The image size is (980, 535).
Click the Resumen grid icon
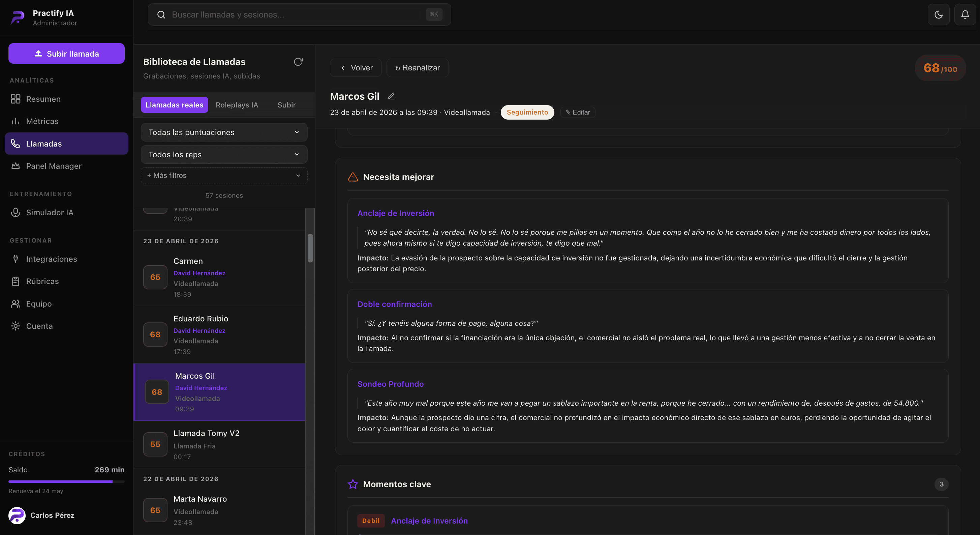(16, 99)
